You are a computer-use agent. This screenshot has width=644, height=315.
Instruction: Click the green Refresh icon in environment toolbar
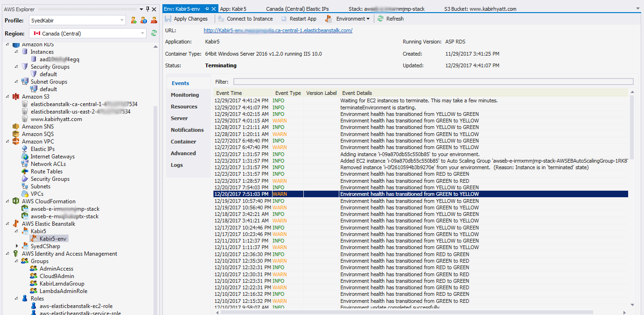point(381,19)
